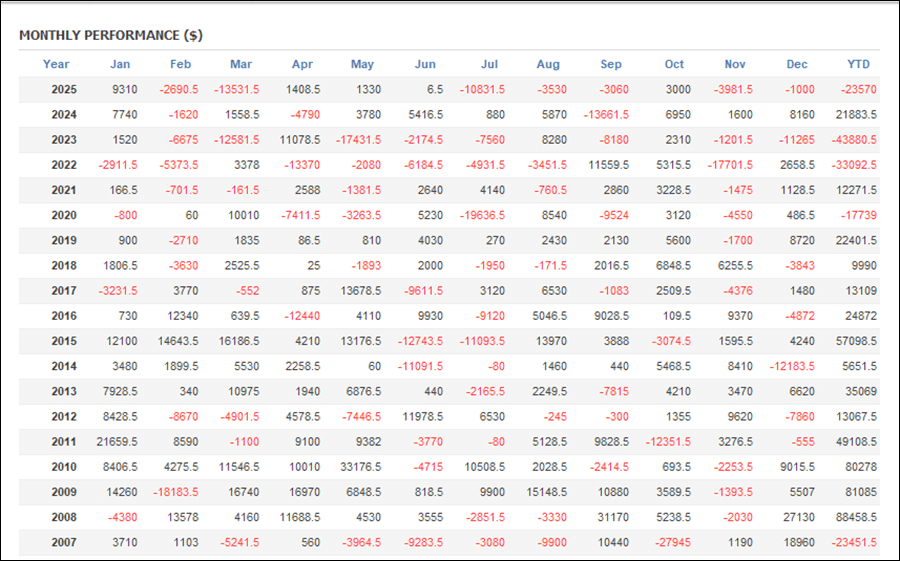The height and width of the screenshot is (561, 900).
Task: Select the -43880.5 YTD value for 2023
Action: click(x=853, y=140)
